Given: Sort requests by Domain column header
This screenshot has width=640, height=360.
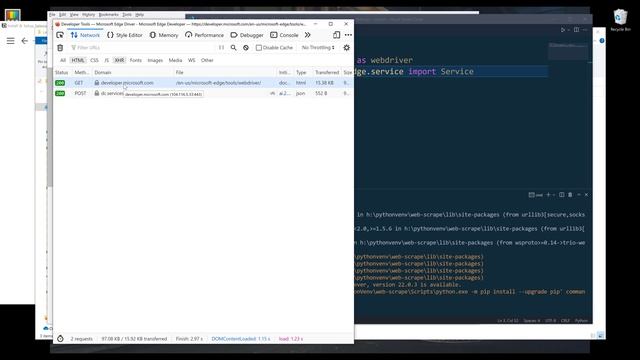Looking at the screenshot, I should click(x=133, y=73).
